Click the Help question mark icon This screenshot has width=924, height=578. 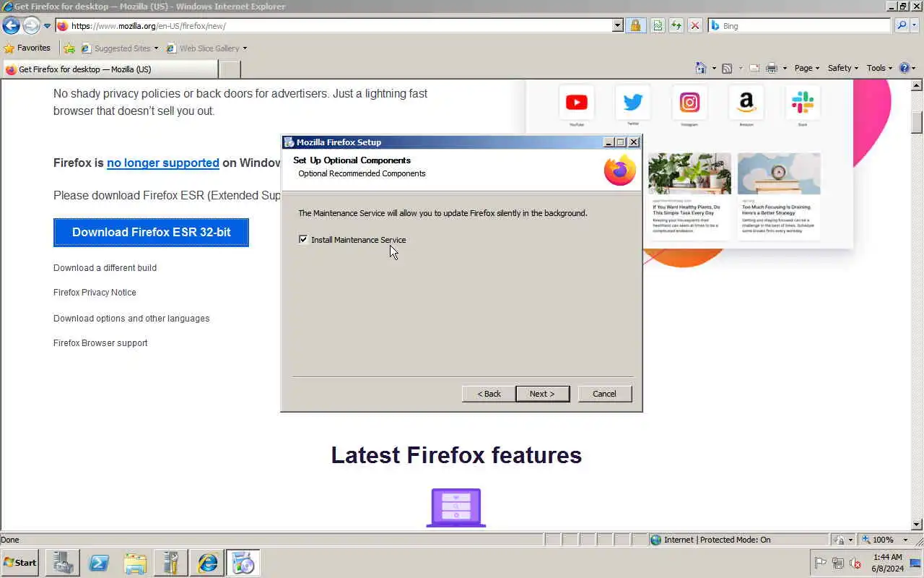click(905, 68)
